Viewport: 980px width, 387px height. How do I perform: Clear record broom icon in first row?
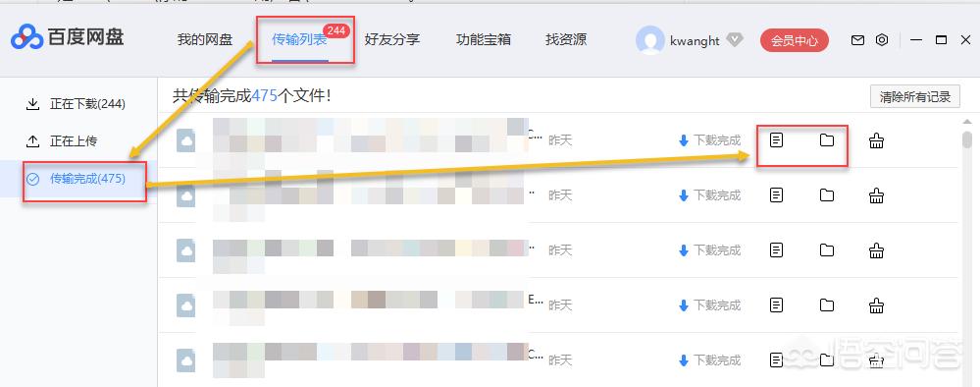(877, 140)
